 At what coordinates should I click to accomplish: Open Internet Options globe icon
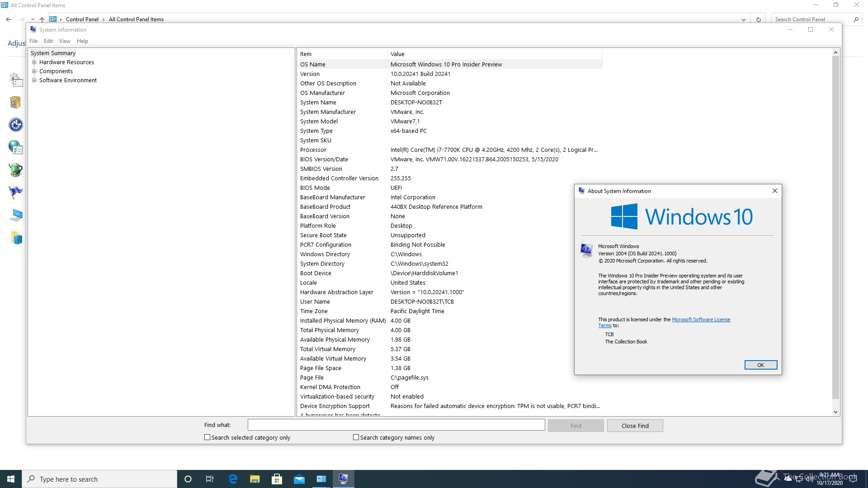(x=16, y=147)
